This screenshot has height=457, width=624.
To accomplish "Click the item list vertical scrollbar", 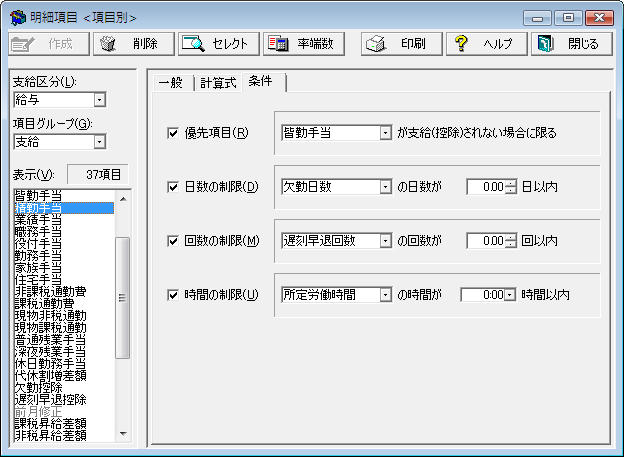I will point(123,297).
